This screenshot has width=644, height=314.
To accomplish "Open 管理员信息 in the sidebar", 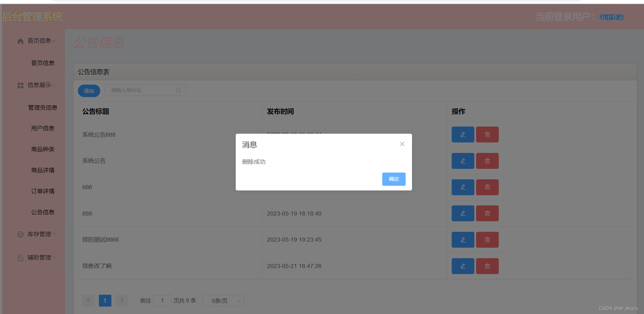I will (x=43, y=108).
